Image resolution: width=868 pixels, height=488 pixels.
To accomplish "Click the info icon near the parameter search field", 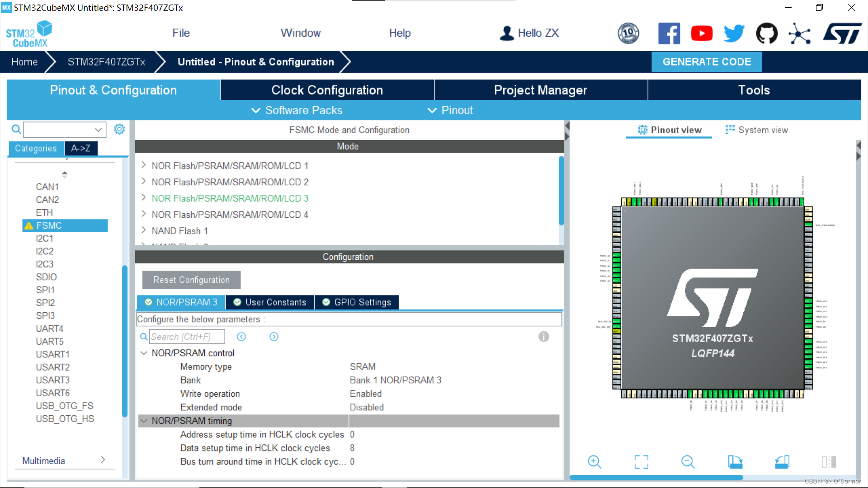I will (x=543, y=337).
